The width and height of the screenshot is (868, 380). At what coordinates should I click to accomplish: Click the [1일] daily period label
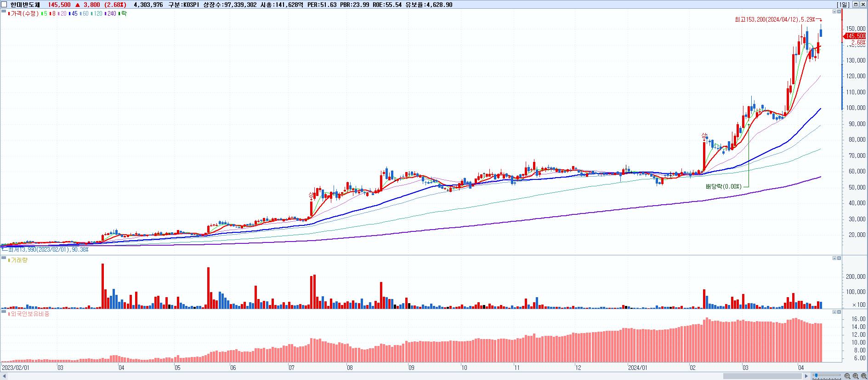(x=844, y=5)
